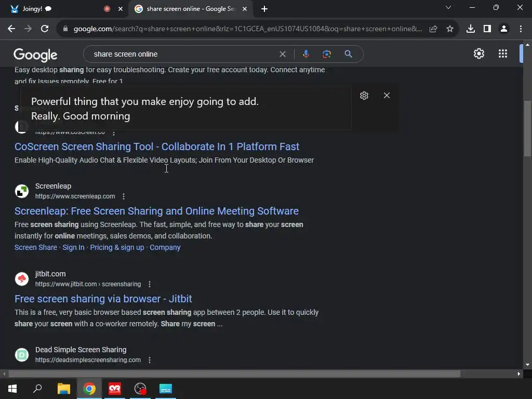The height and width of the screenshot is (399, 532).
Task: Open File Explorer from the taskbar
Action: pyautogui.click(x=63, y=389)
